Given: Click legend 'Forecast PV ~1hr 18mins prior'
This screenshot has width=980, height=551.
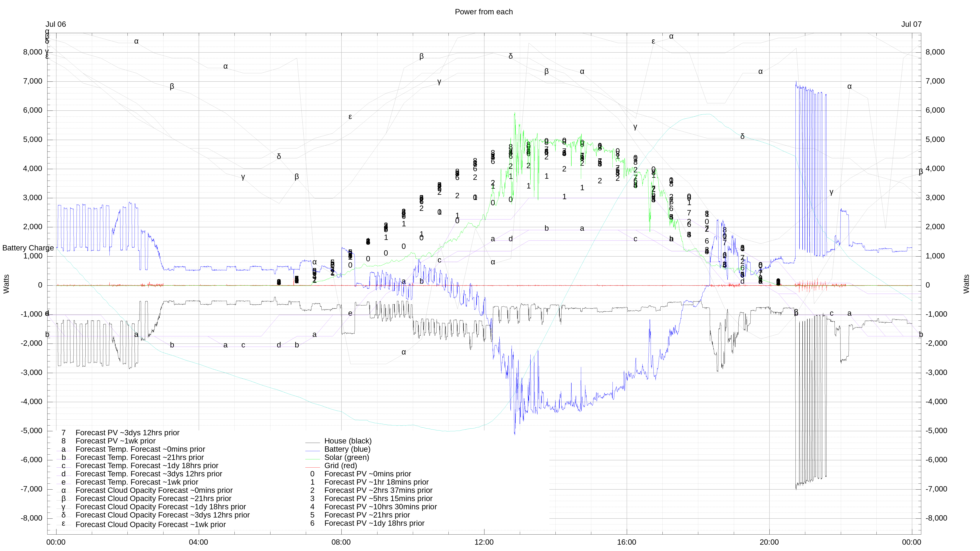Looking at the screenshot, I should tap(376, 482).
